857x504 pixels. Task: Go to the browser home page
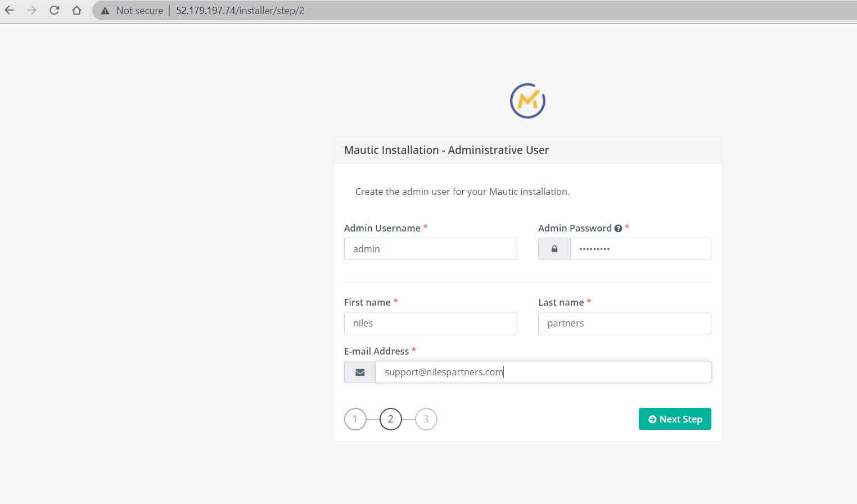77,10
